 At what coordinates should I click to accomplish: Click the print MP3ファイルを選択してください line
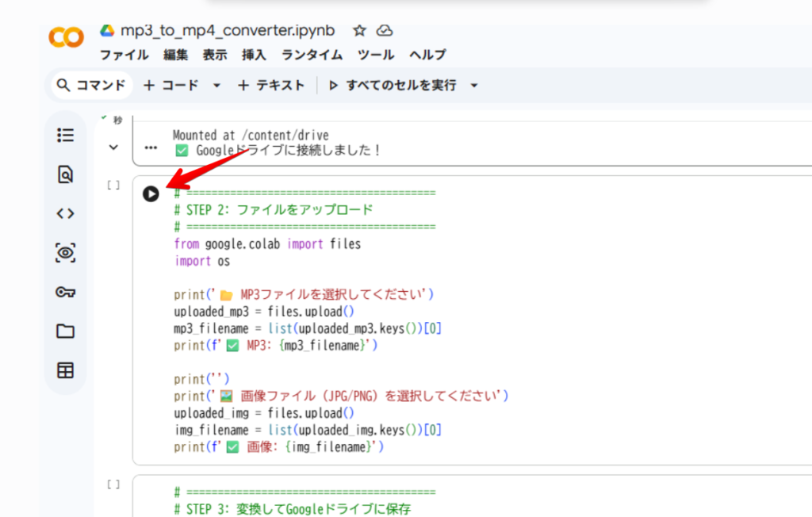point(304,295)
